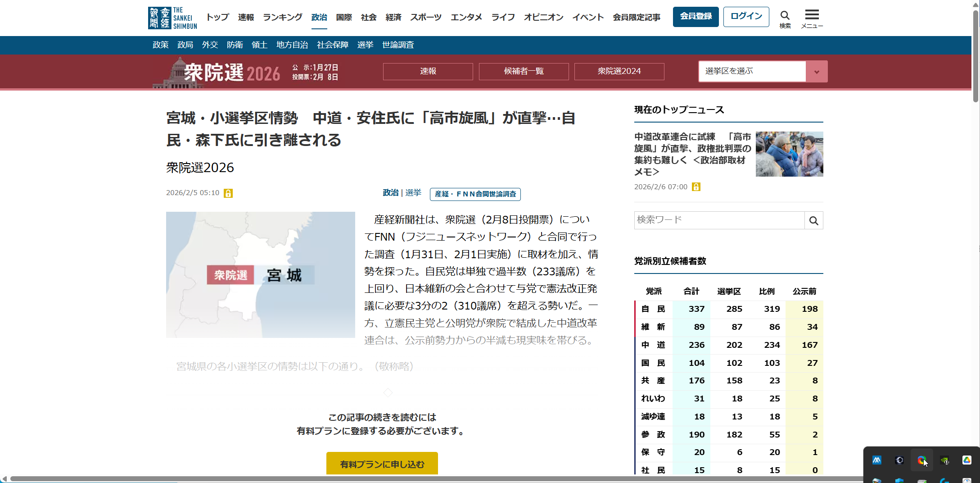
Task: Click the 維新 row party name
Action: [x=653, y=327]
